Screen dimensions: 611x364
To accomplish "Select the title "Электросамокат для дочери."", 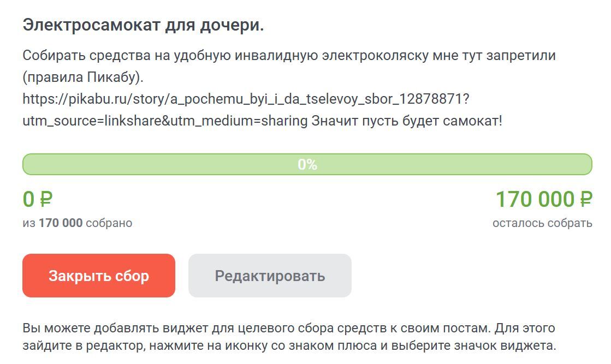I will pos(143,25).
